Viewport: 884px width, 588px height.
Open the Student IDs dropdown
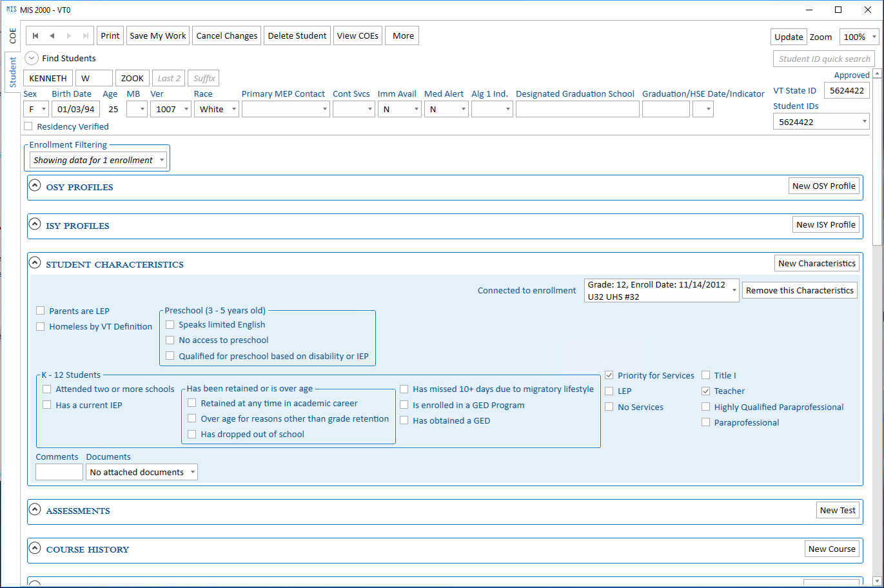point(821,121)
